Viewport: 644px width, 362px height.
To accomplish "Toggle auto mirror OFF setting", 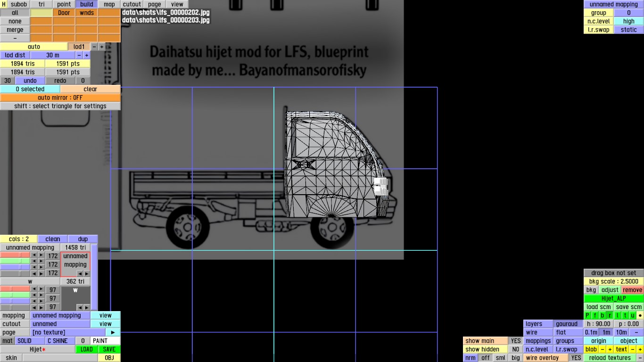I will click(60, 98).
